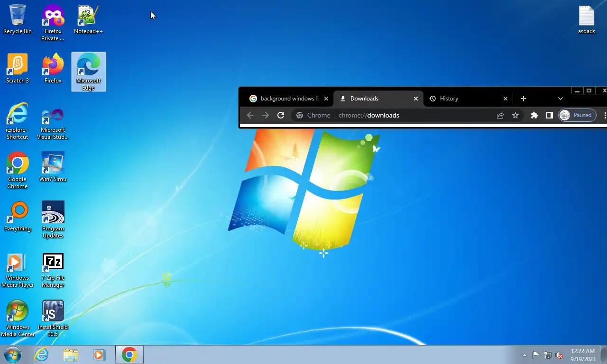
Task: Click Chrome's forward navigation arrow
Action: tap(266, 115)
